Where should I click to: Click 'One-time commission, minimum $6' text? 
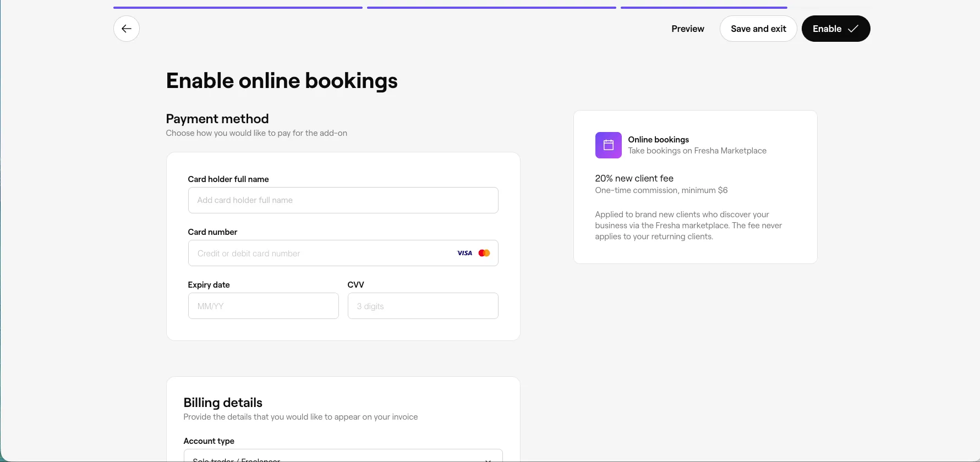coord(661,190)
